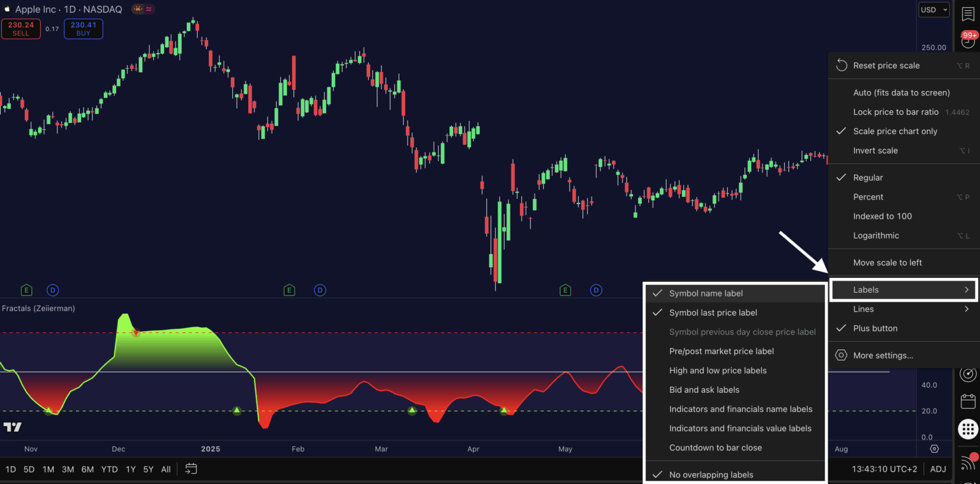Toggle Symbol name label checkbox
Screen dimensions: 980x484
click(736, 293)
